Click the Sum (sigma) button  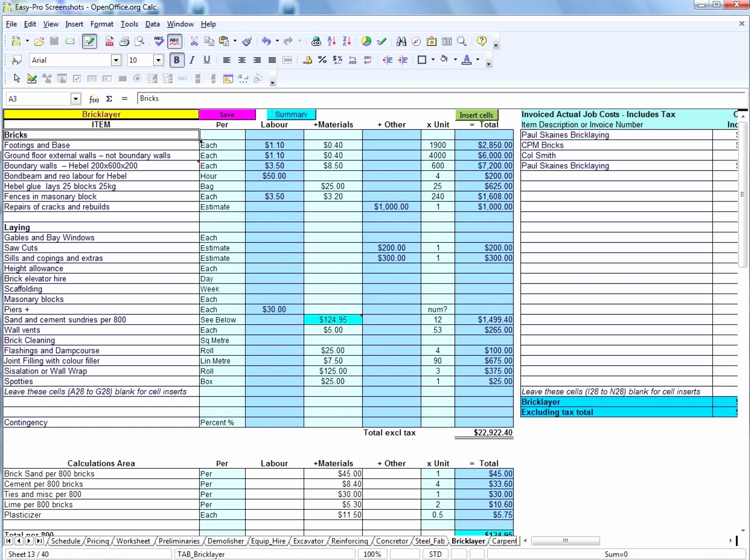coord(109,98)
